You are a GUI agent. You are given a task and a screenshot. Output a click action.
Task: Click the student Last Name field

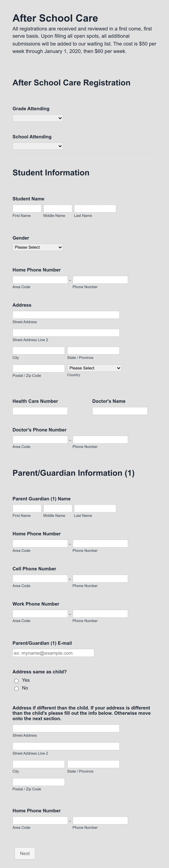point(95,208)
